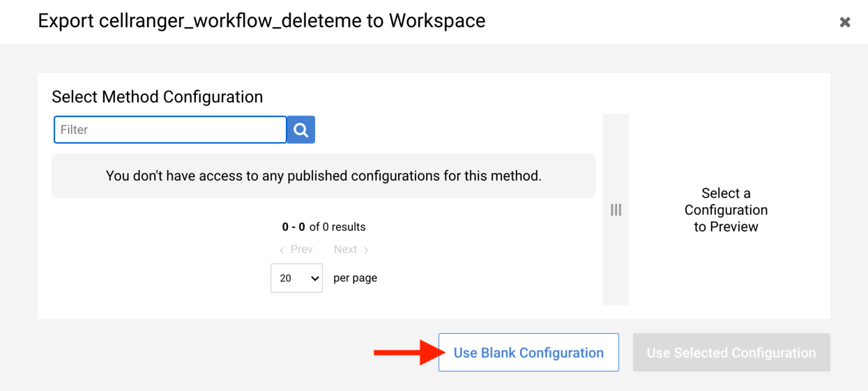Click the 0 - 0 of 0 results counter
868x391 pixels.
coord(323,227)
